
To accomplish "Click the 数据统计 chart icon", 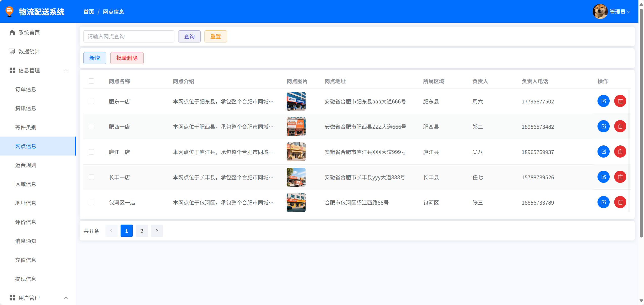I will (12, 51).
